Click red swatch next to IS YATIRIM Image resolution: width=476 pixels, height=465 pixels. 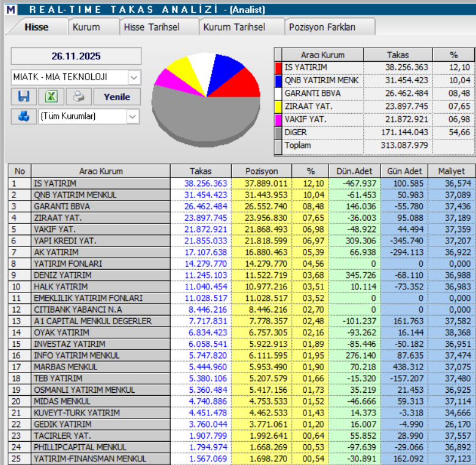pyautogui.click(x=278, y=68)
